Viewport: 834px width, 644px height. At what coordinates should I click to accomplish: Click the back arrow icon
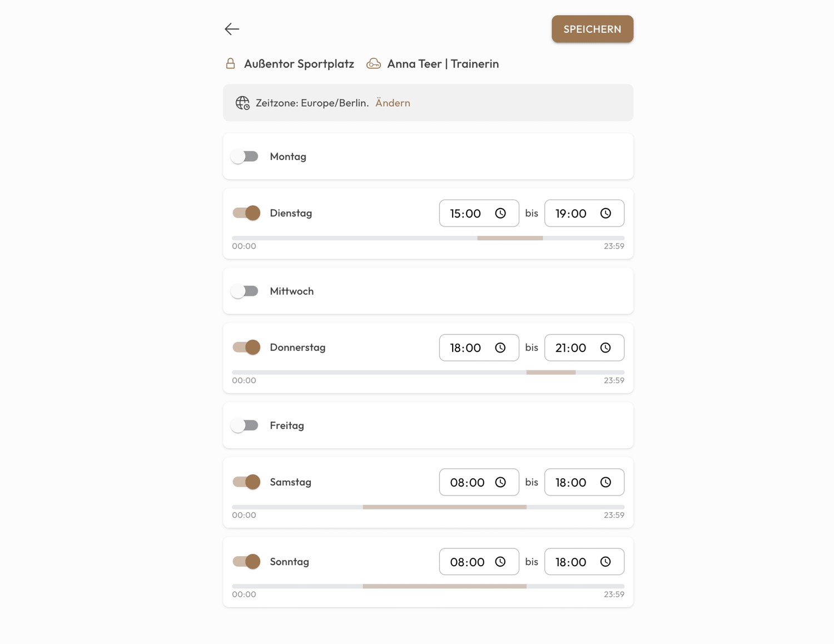point(232,29)
